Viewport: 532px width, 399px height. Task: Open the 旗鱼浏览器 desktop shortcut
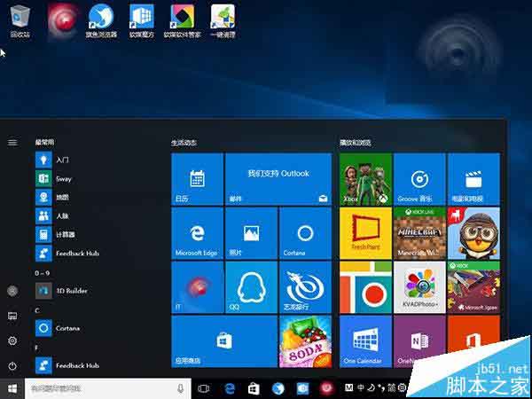coord(101,21)
